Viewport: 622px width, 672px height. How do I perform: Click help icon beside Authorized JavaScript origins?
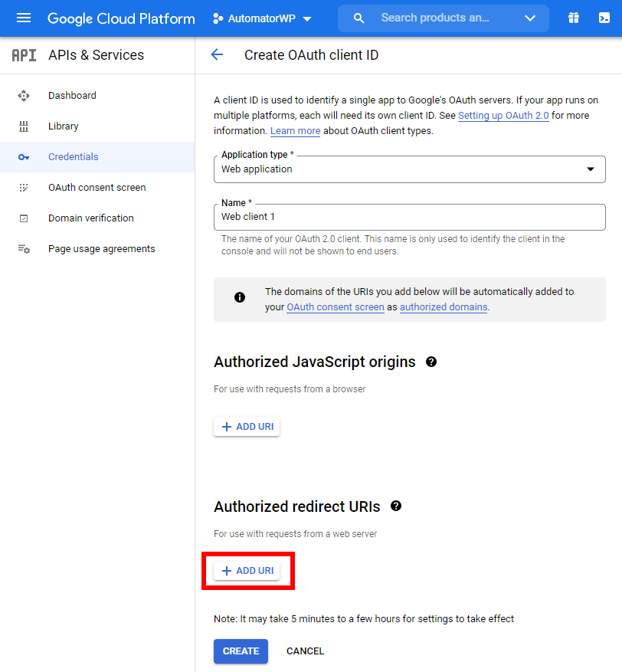(x=431, y=362)
